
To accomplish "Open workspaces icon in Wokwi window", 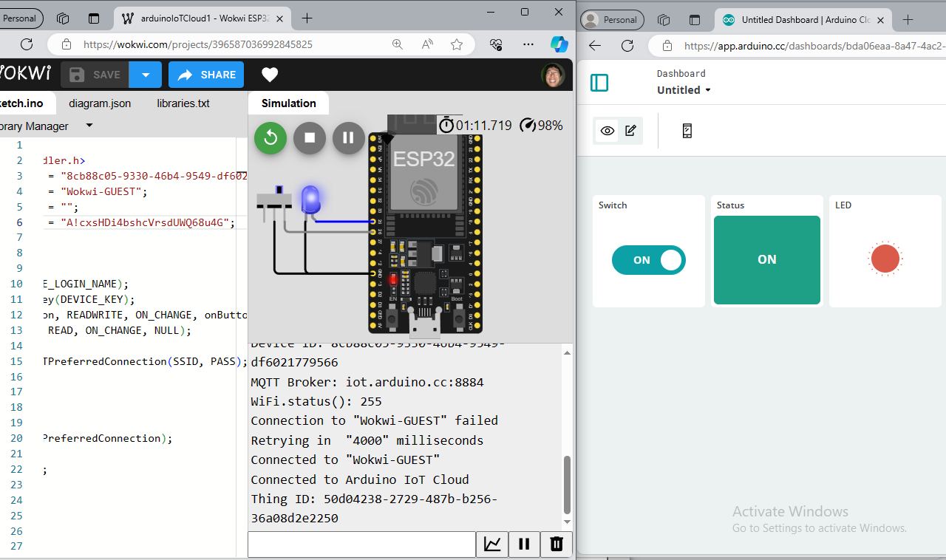I will tap(63, 18).
